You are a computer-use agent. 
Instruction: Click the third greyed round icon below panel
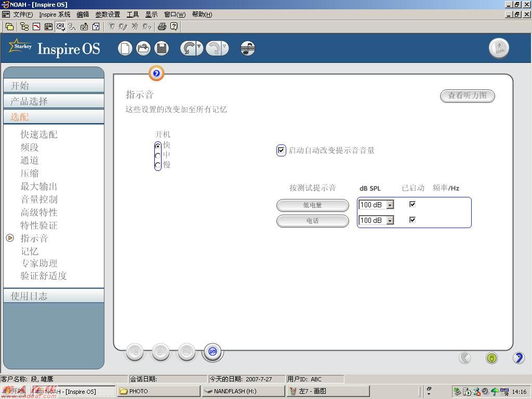click(187, 352)
